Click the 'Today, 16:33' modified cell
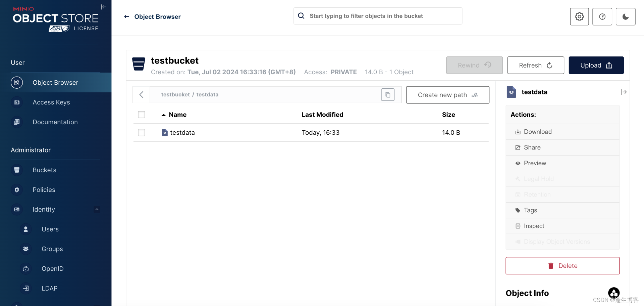 321,133
